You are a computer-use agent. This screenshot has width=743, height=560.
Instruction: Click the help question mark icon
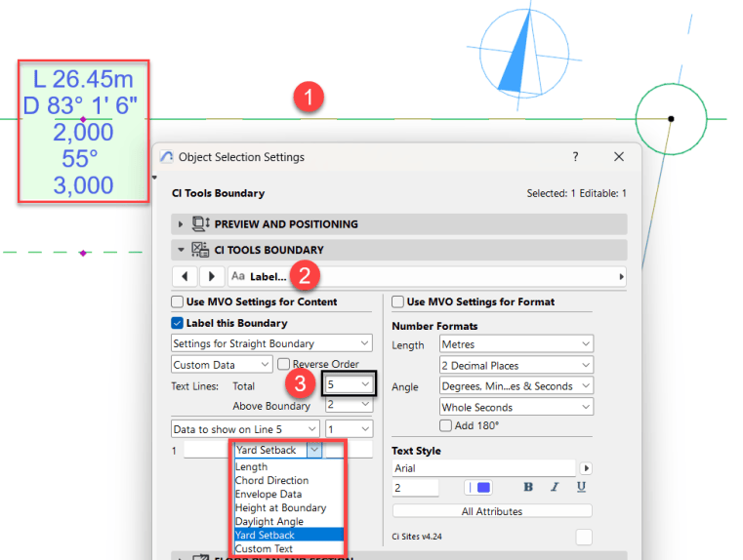(x=575, y=157)
